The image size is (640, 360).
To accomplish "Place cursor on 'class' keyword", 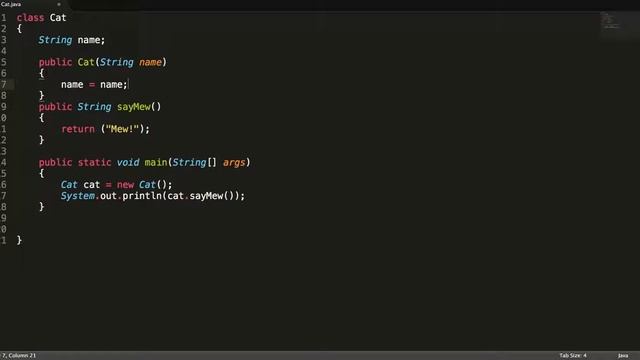I will [30, 18].
